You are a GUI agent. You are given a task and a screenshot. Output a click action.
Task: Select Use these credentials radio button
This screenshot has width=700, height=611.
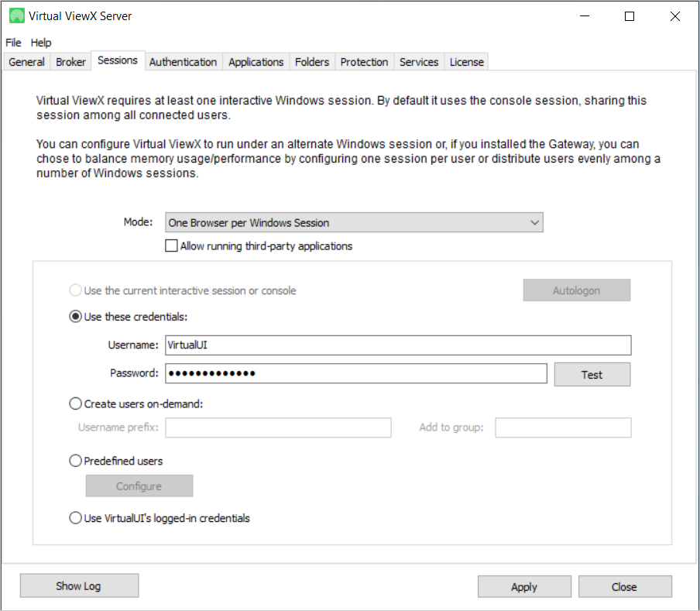(x=76, y=316)
